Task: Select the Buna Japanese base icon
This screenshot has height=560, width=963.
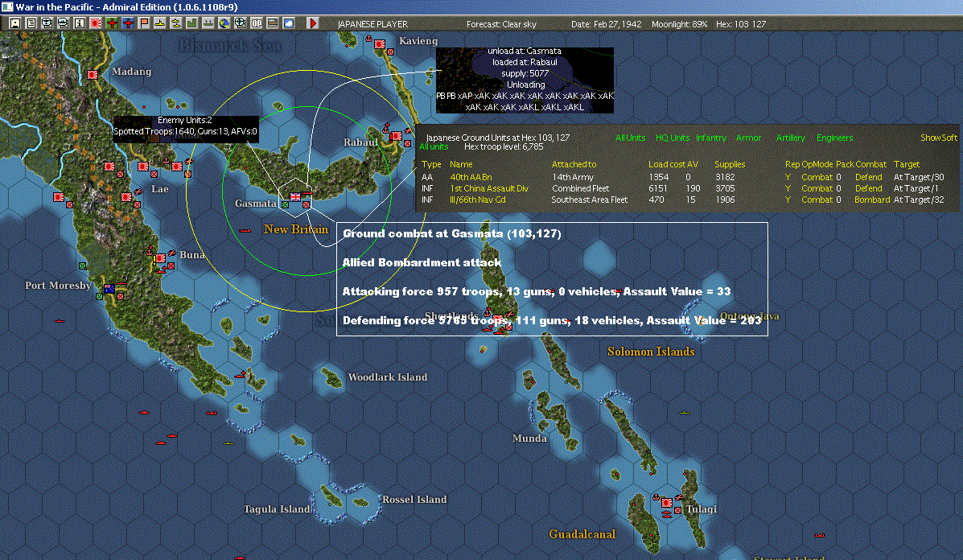Action: click(x=160, y=258)
